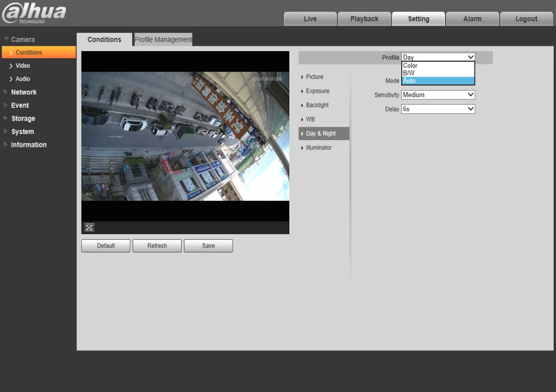Open the Illuminator settings item
This screenshot has width=556, height=392.
[x=319, y=147]
